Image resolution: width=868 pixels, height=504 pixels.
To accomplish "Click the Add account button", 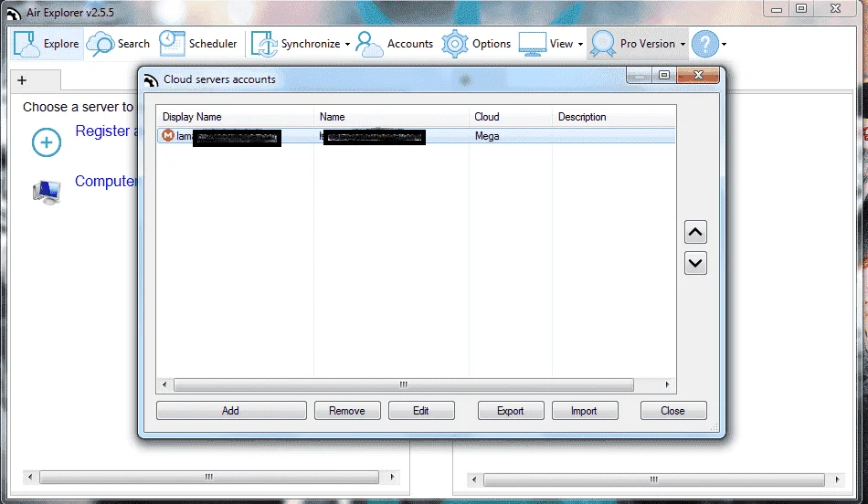I will 231,411.
